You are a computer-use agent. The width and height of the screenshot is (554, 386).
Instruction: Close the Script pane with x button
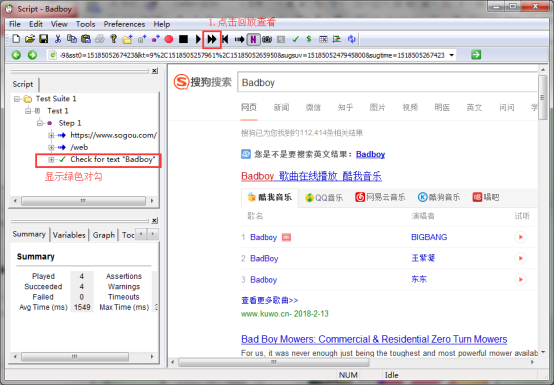click(x=154, y=71)
